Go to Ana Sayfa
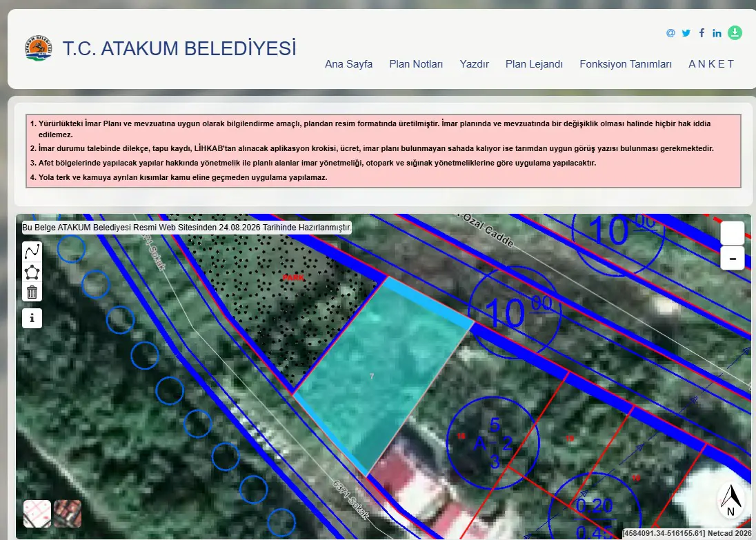756x540 pixels. (x=348, y=64)
